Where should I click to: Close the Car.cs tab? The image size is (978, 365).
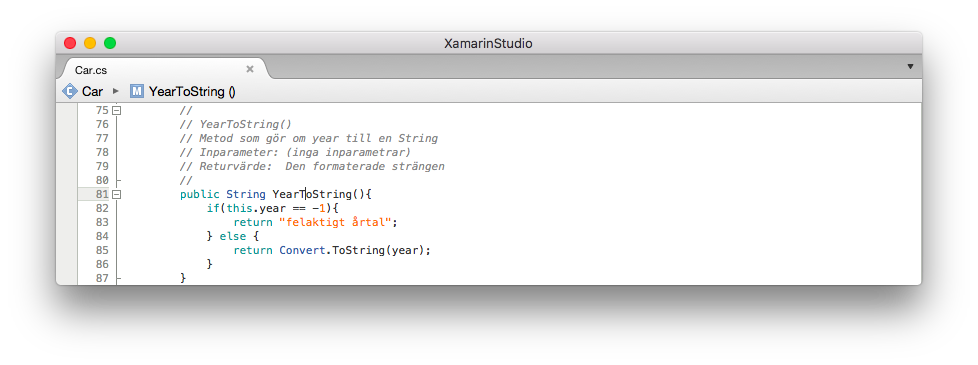tap(250, 69)
